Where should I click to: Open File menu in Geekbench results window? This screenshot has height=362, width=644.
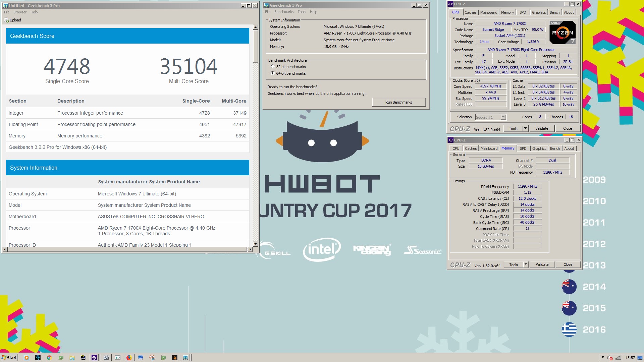click(7, 12)
